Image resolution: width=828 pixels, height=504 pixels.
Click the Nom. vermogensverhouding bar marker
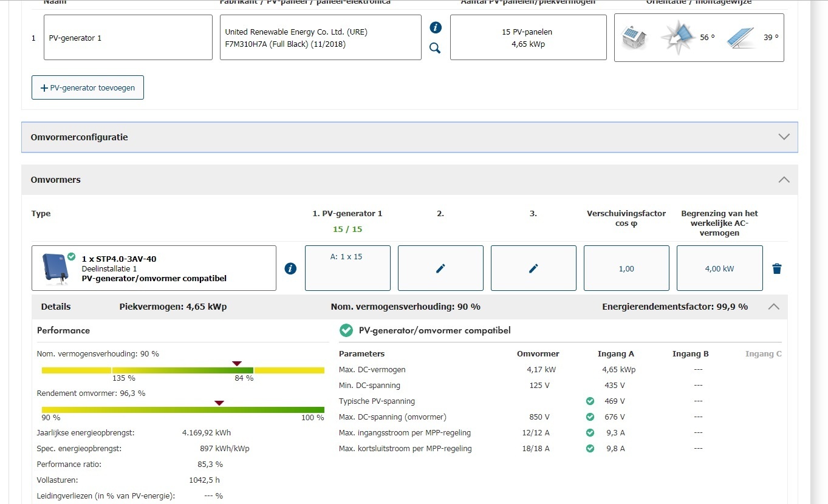coord(237,364)
